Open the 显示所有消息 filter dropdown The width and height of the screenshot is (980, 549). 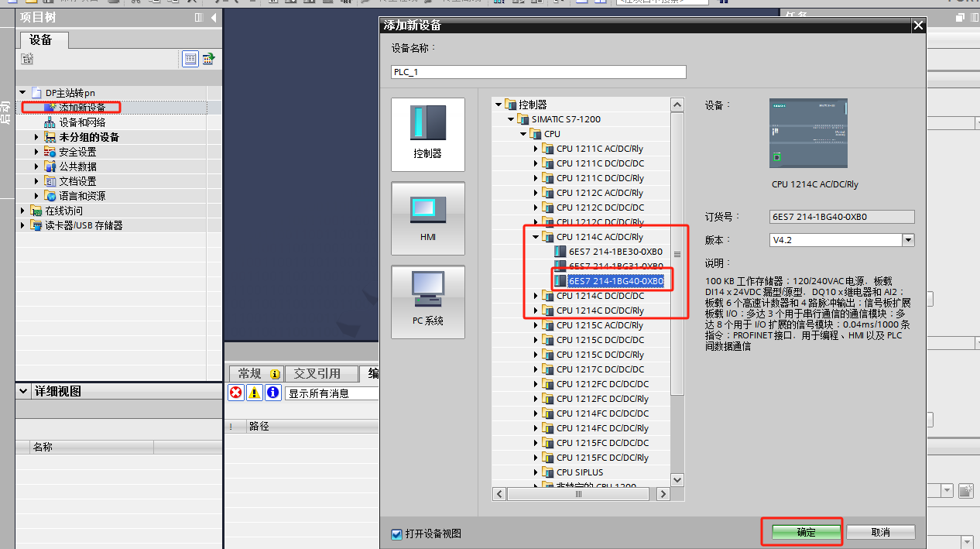click(331, 393)
